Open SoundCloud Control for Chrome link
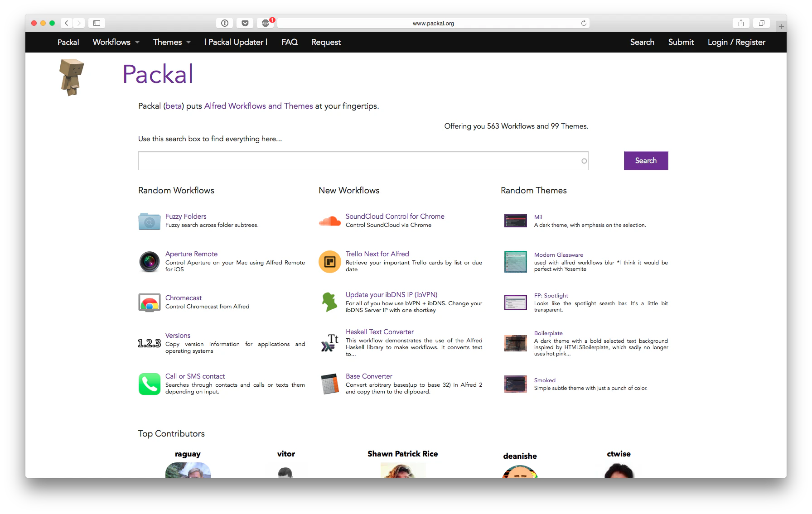The width and height of the screenshot is (812, 514). (x=395, y=216)
